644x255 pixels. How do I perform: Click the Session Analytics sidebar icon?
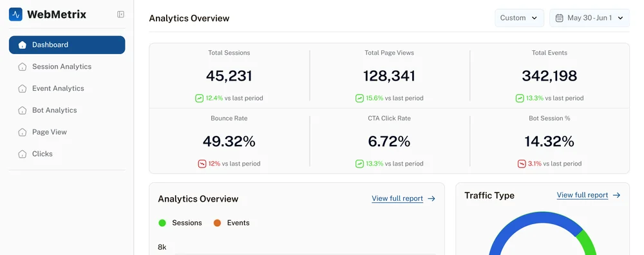(22, 66)
